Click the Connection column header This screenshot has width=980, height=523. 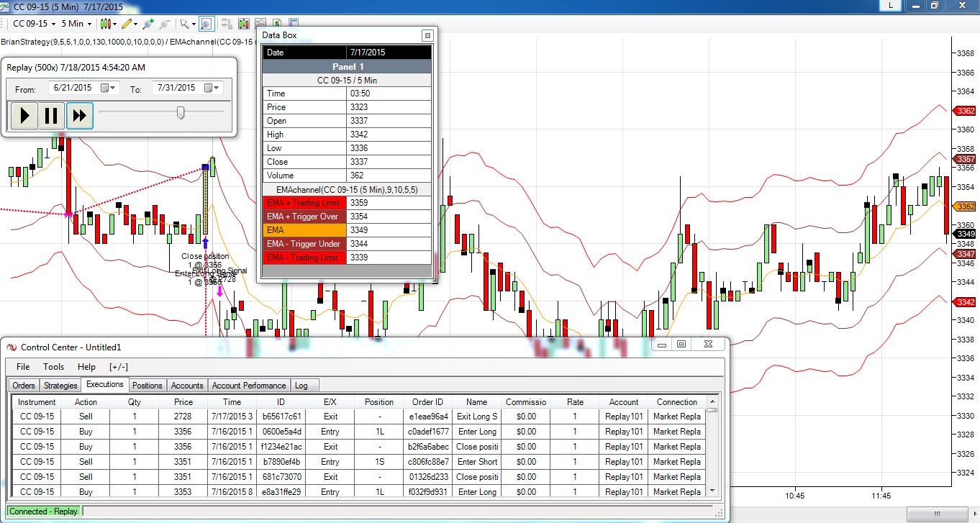tap(677, 402)
